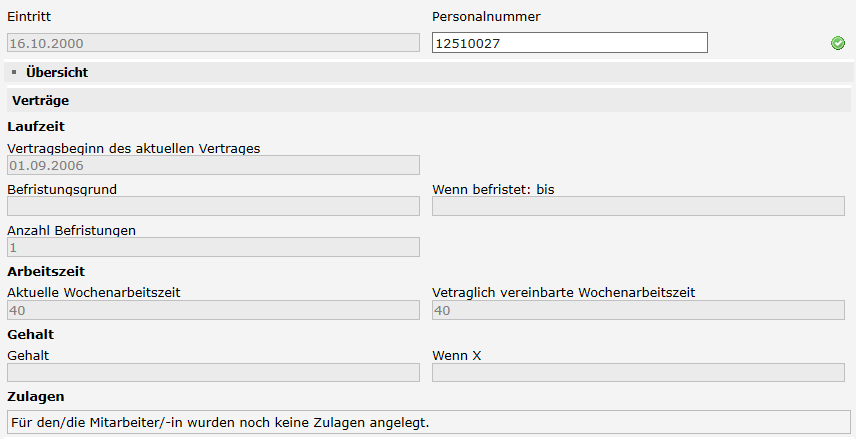The height and width of the screenshot is (439, 856).
Task: Select the Anzahl Befristungen field
Action: click(213, 247)
